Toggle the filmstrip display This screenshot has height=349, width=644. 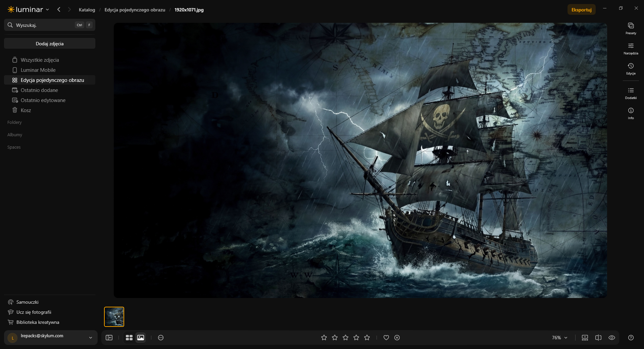[x=585, y=338]
